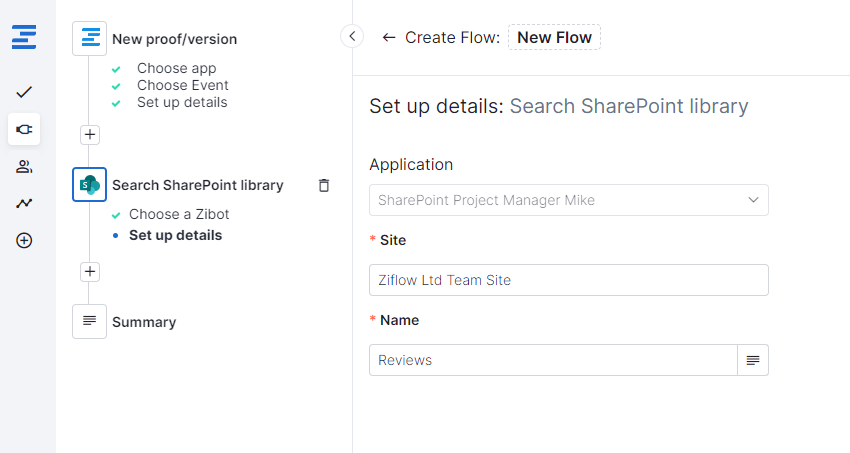The width and height of the screenshot is (850, 453).
Task: Click the Site input field
Action: (568, 280)
